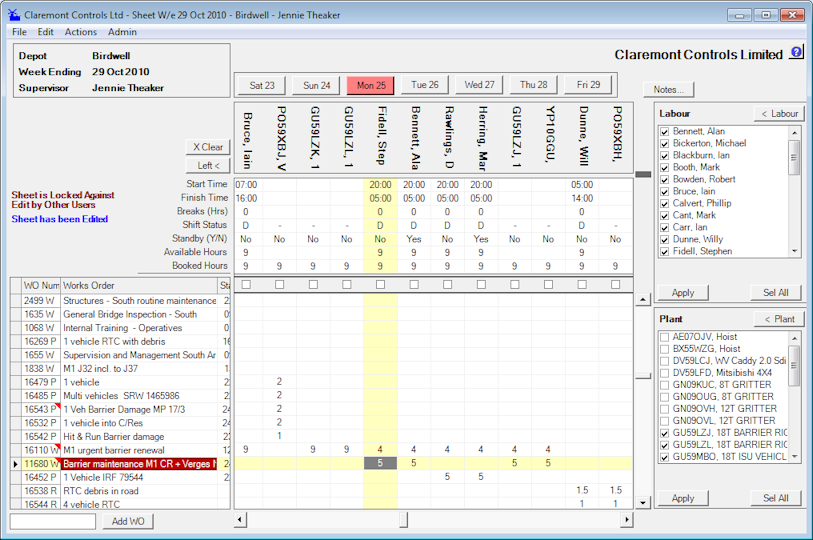Click the Notes... button

[x=668, y=90]
